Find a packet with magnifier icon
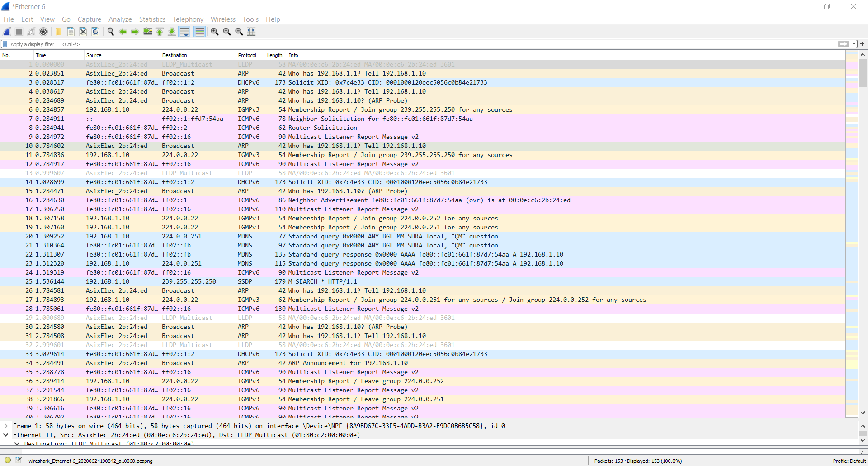This screenshot has width=868, height=466. [x=110, y=32]
